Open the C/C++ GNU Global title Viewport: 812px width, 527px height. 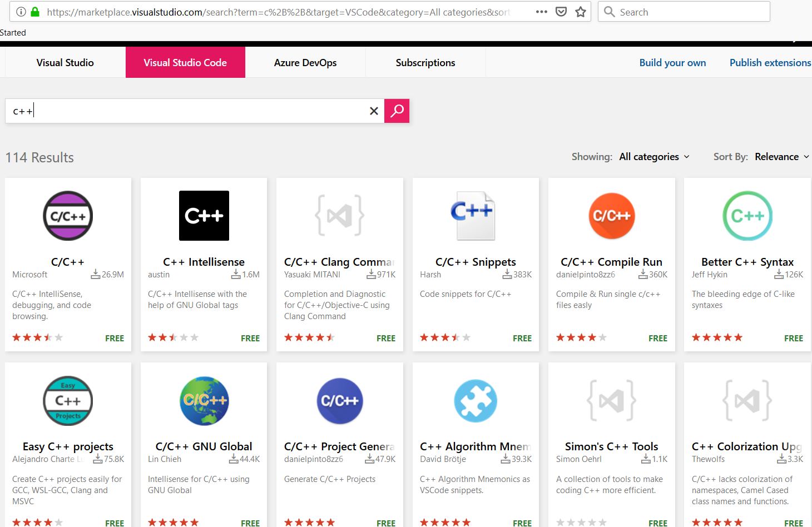[204, 446]
